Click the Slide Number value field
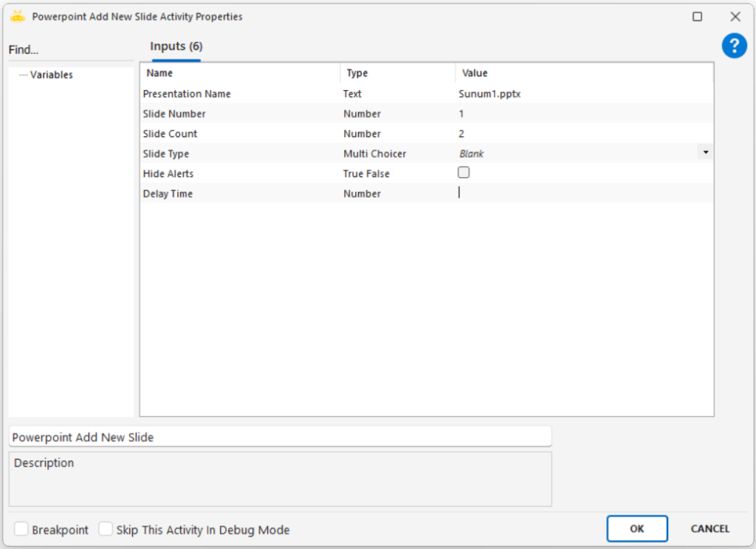 (583, 114)
